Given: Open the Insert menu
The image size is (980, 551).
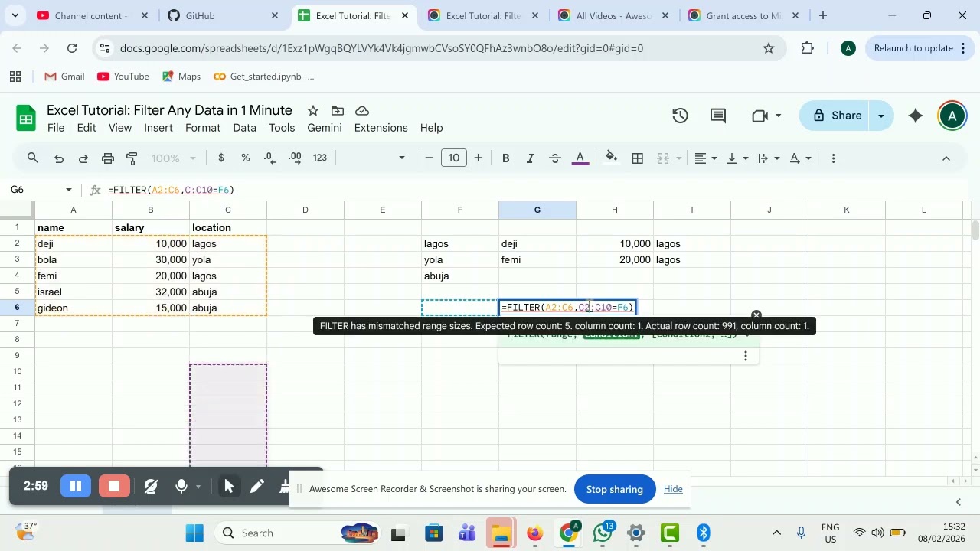Looking at the screenshot, I should pyautogui.click(x=158, y=128).
